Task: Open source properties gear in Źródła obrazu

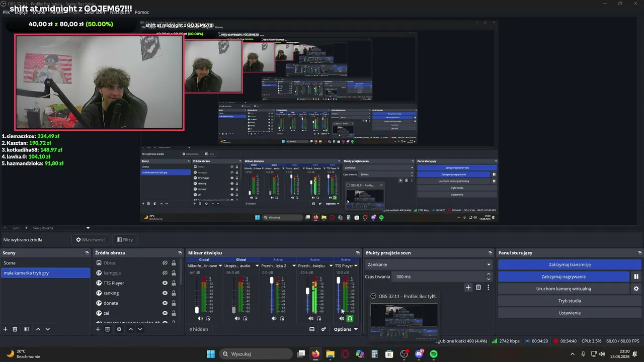Action: (119, 329)
